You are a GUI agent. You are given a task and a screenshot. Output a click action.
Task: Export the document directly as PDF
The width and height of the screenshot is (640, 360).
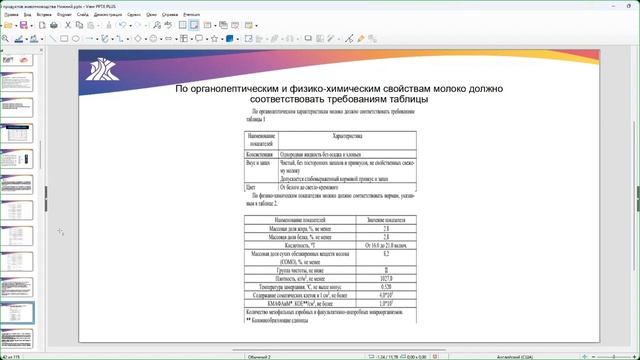click(42, 25)
